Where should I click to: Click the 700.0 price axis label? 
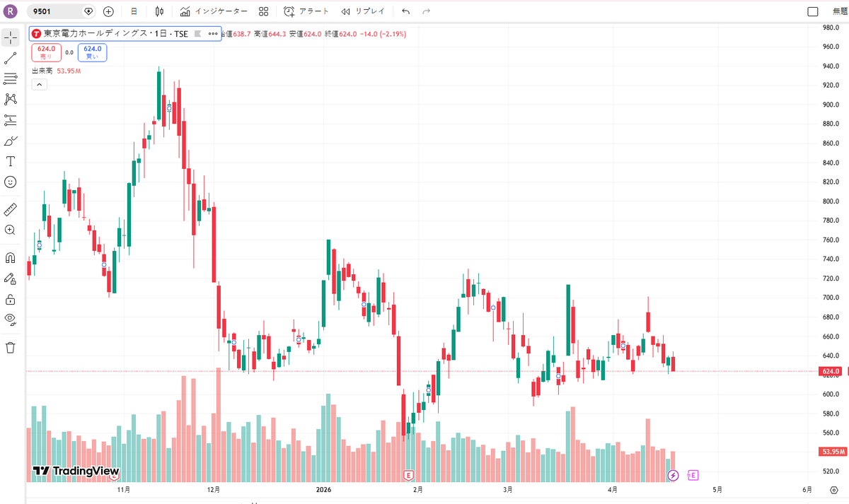830,298
